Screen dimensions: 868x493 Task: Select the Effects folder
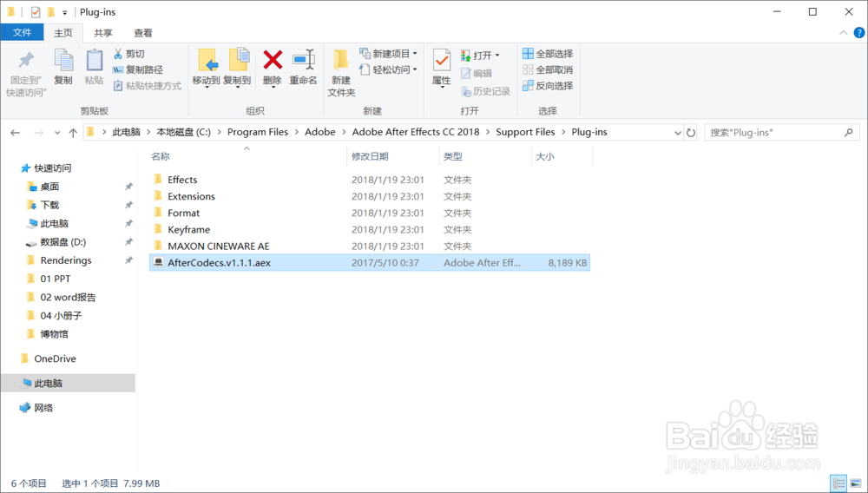[x=370, y=180]
